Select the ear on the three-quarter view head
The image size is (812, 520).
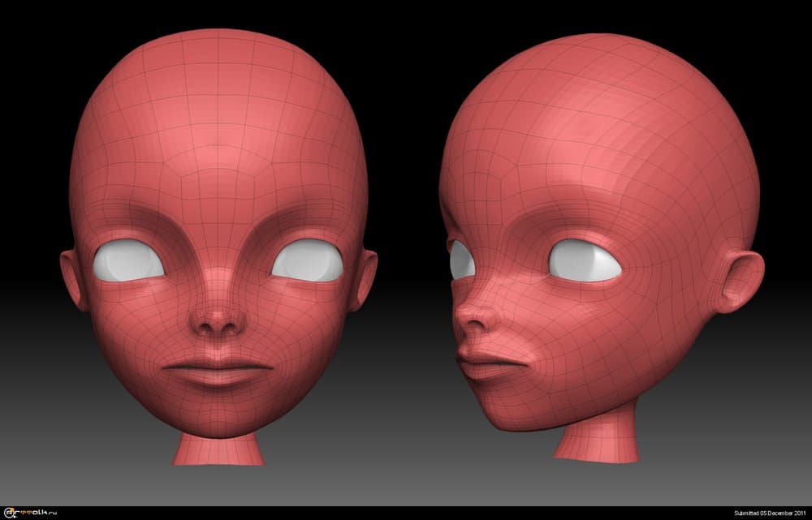(x=737, y=280)
